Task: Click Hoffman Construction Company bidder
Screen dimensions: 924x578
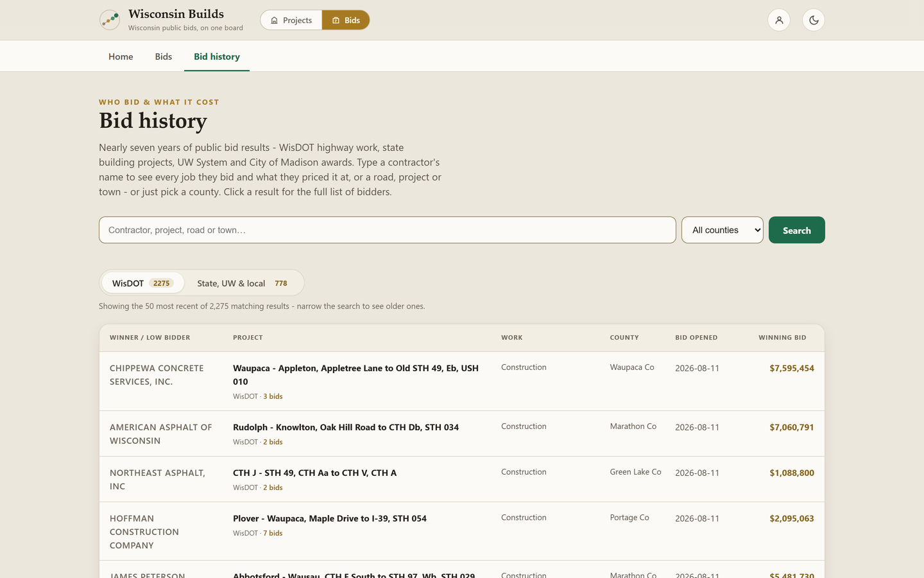Action: (x=144, y=532)
